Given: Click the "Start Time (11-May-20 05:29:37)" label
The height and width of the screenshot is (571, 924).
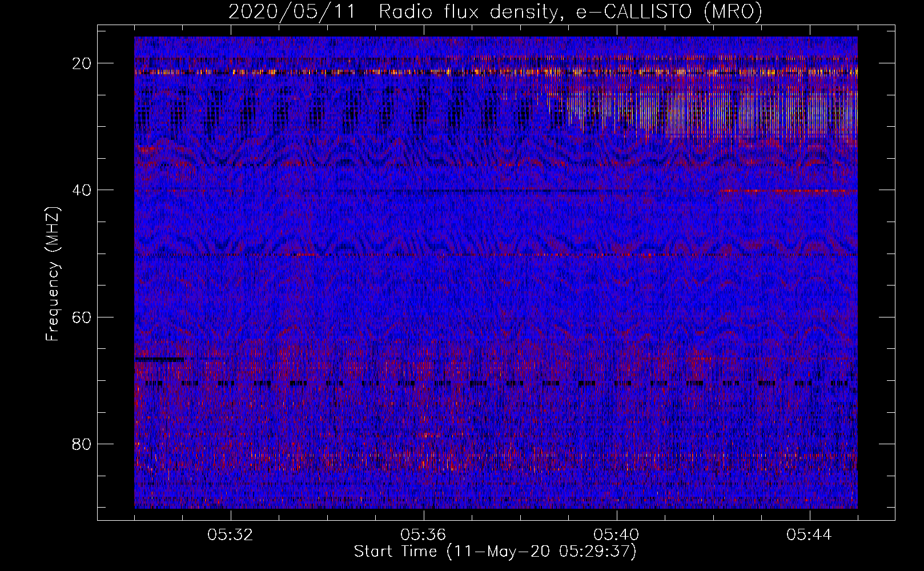Looking at the screenshot, I should tap(495, 552).
